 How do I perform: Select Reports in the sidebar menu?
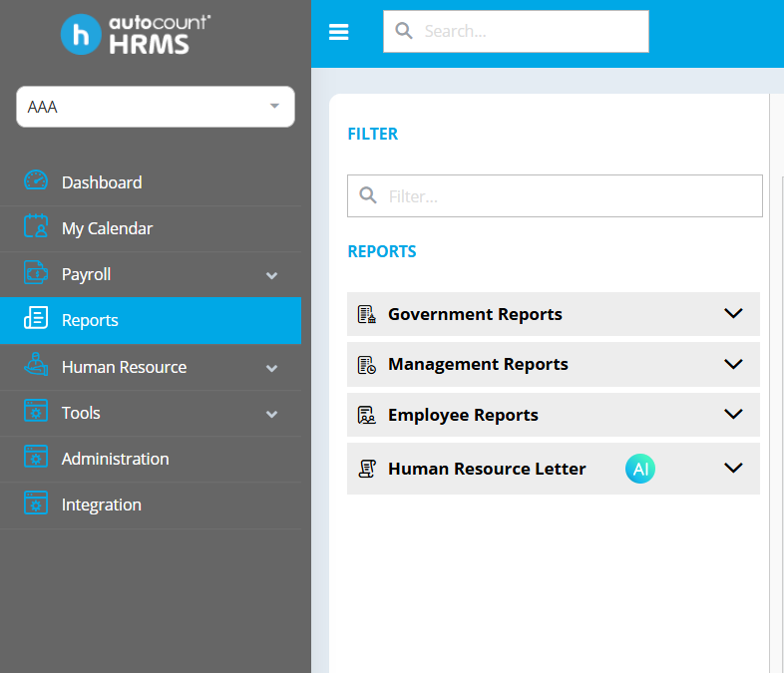(x=90, y=320)
